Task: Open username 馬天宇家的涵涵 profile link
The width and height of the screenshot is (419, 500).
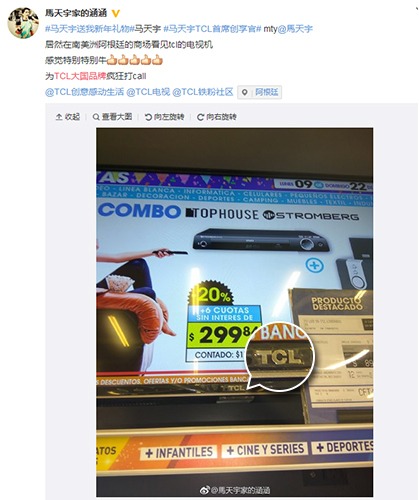Action: 76,13
